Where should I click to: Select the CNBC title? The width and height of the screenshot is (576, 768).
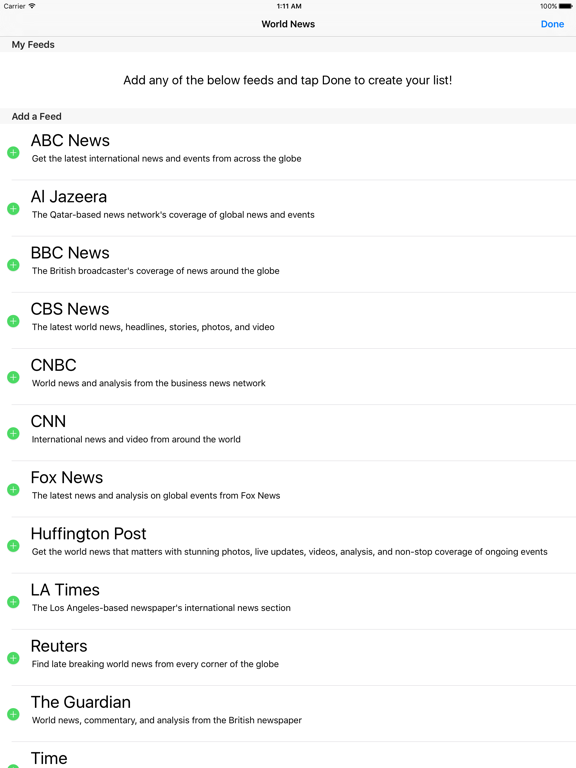pos(53,365)
